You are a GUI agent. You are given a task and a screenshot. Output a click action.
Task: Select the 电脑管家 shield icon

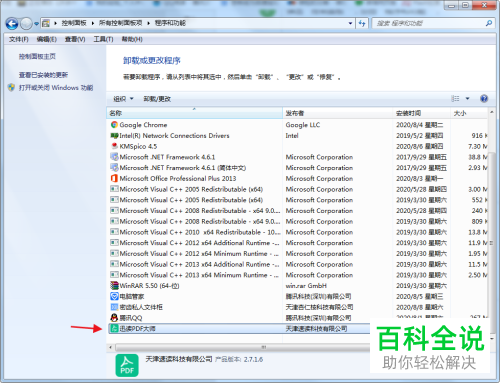pos(114,296)
